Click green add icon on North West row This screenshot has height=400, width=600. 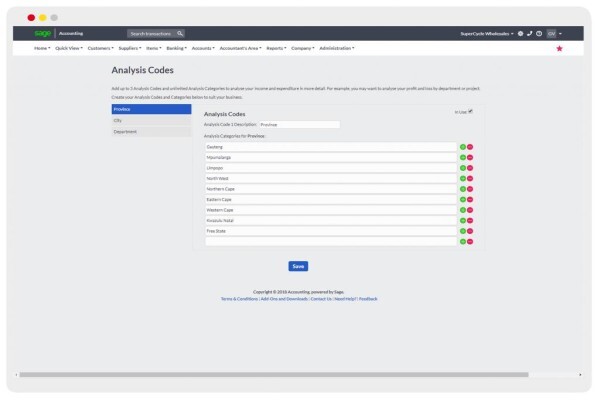click(463, 178)
